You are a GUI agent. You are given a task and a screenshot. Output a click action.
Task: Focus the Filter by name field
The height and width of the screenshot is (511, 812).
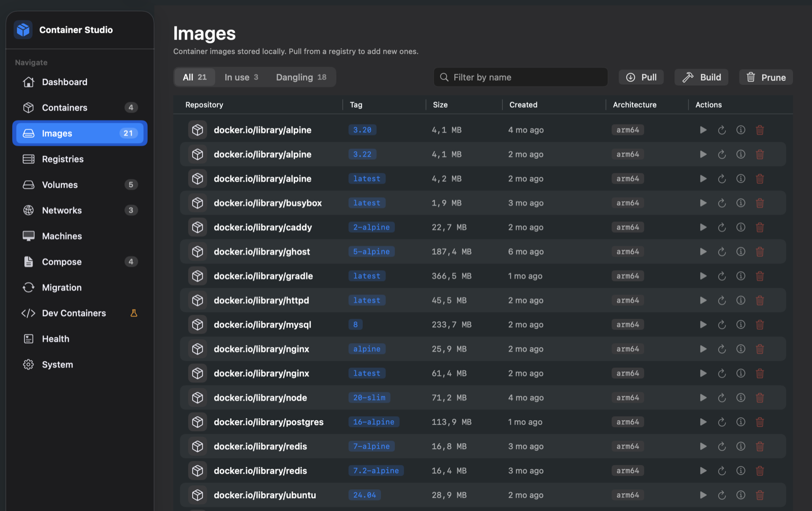(x=521, y=77)
